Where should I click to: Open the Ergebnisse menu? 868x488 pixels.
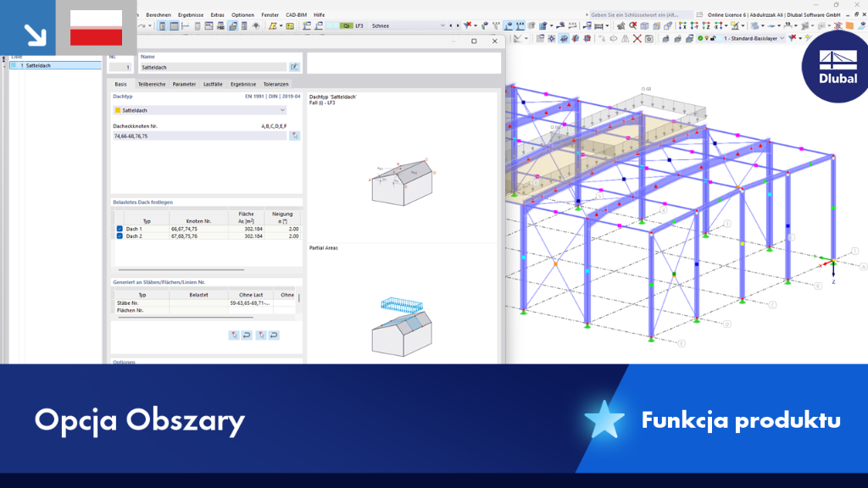(191, 15)
